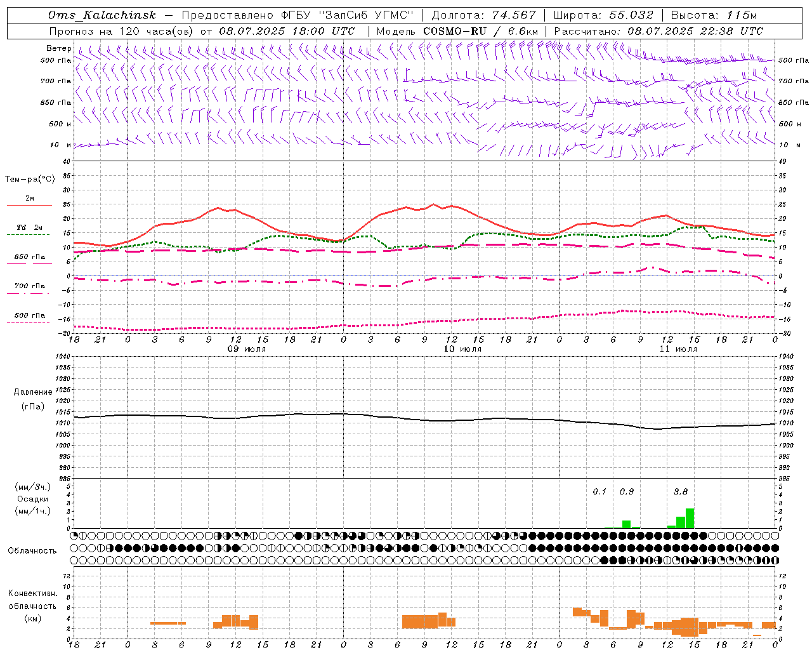The image size is (812, 650).
Task: Click the 700 гПа entry in temperature legend
Action: (30, 286)
